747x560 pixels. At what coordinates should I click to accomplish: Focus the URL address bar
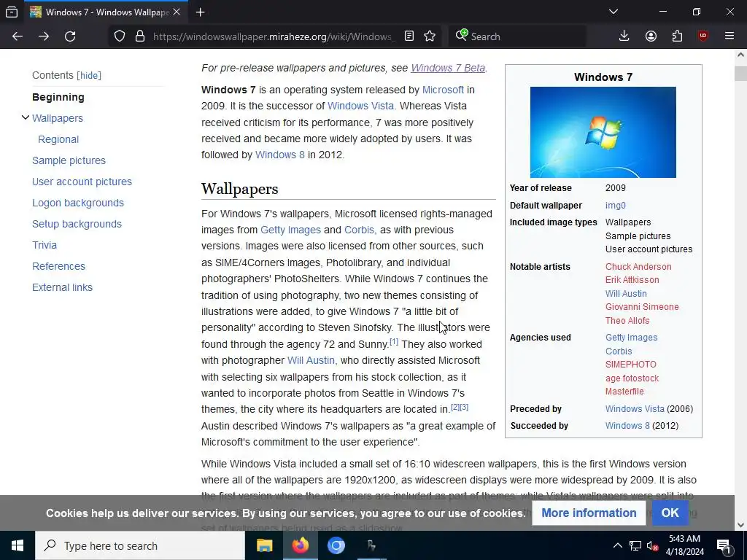click(274, 36)
